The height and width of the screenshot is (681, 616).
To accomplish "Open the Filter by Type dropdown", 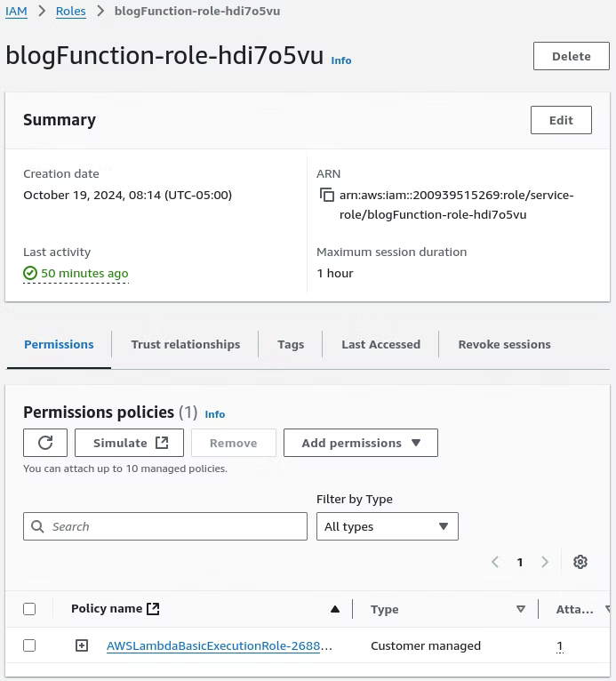I will [x=388, y=526].
